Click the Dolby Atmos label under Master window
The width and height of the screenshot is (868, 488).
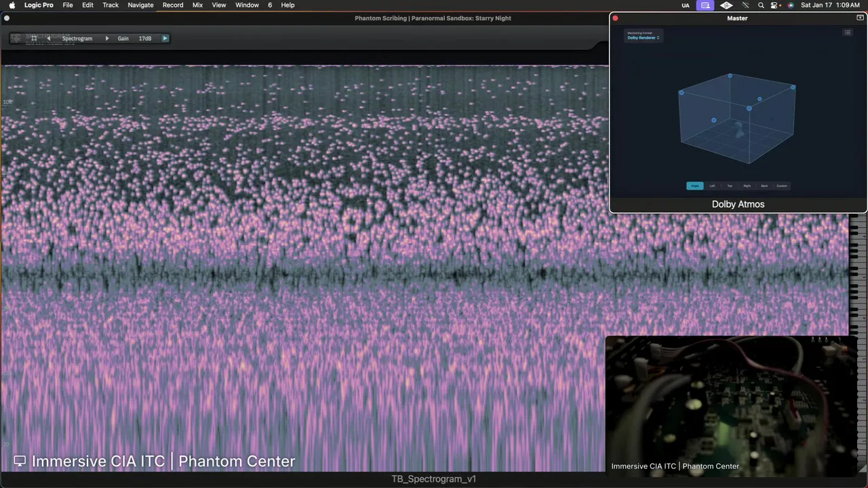coord(738,204)
